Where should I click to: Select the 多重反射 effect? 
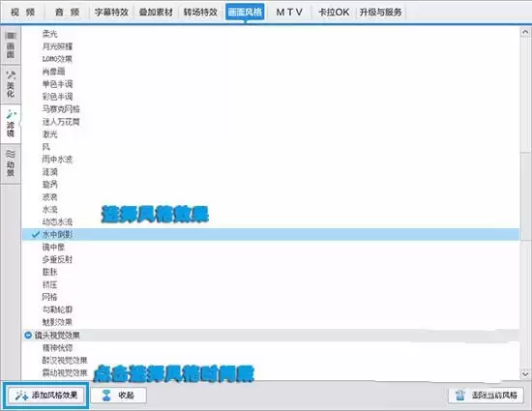coord(57,260)
